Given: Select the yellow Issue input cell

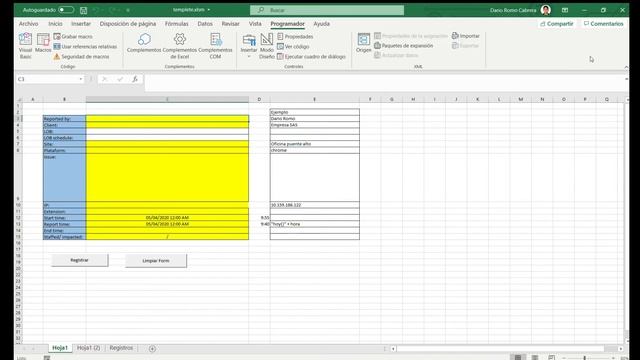Looking at the screenshot, I should tap(167, 177).
